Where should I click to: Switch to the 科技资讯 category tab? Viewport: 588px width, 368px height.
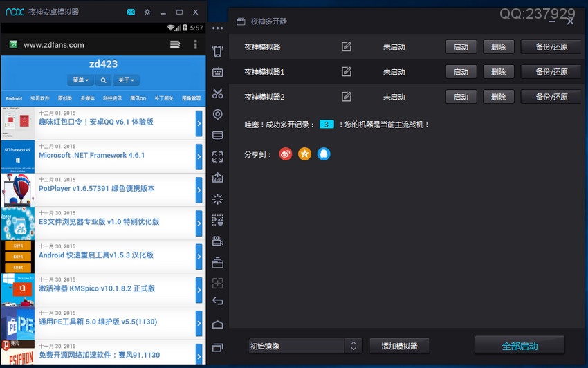pyautogui.click(x=113, y=98)
